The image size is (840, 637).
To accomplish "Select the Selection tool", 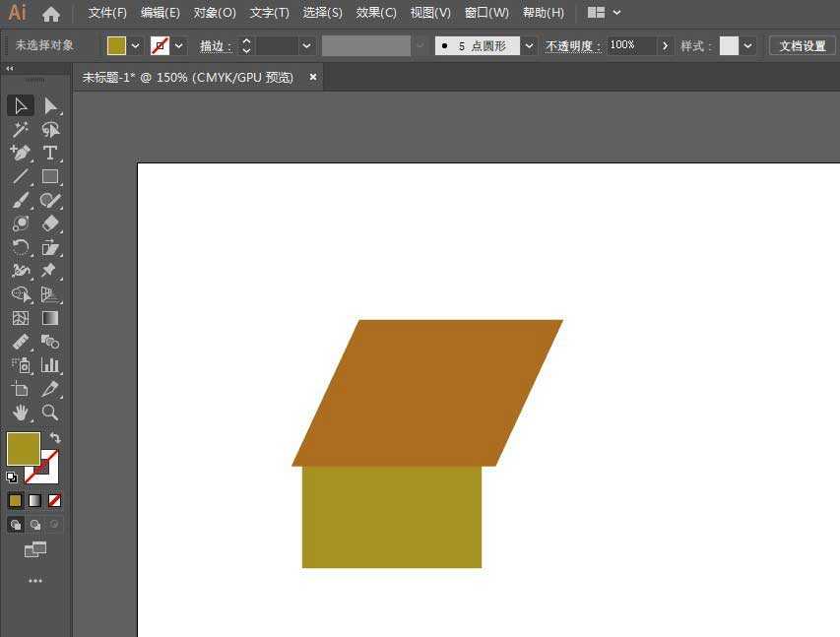I will (20, 105).
